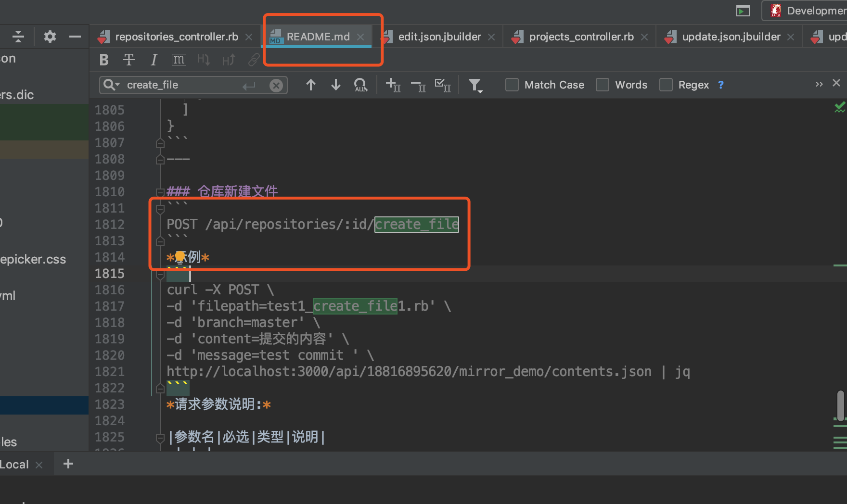This screenshot has width=847, height=504.
Task: Collapse all in project panel
Action: tap(18, 37)
